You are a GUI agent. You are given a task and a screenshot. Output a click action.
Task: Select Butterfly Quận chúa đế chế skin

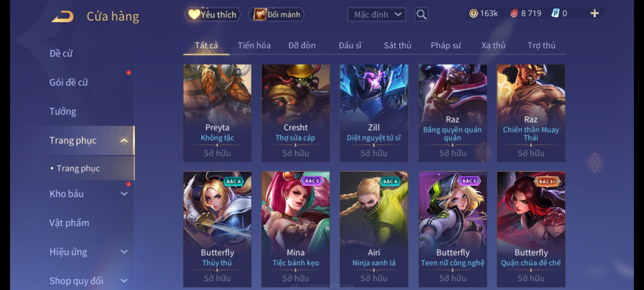point(531,230)
